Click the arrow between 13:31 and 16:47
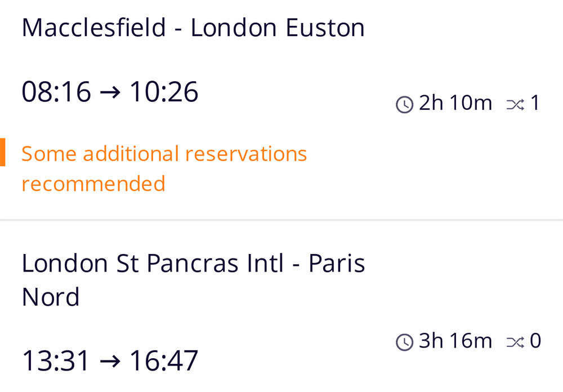The width and height of the screenshot is (563, 392). pos(110,360)
